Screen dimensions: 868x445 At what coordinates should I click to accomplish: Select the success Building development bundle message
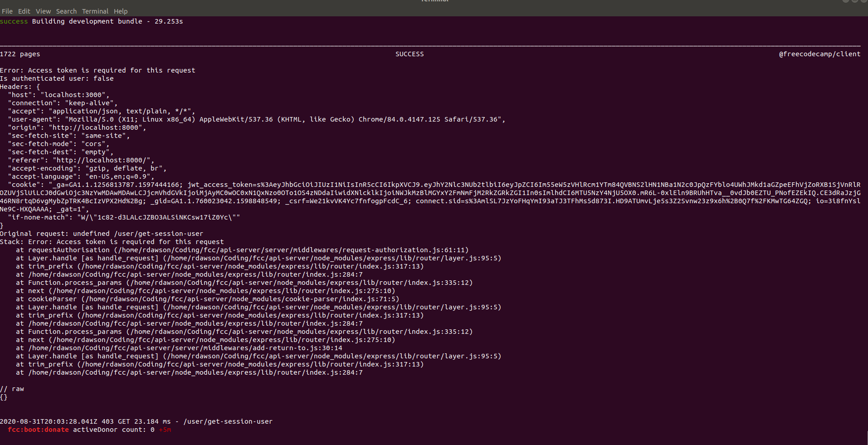[91, 21]
